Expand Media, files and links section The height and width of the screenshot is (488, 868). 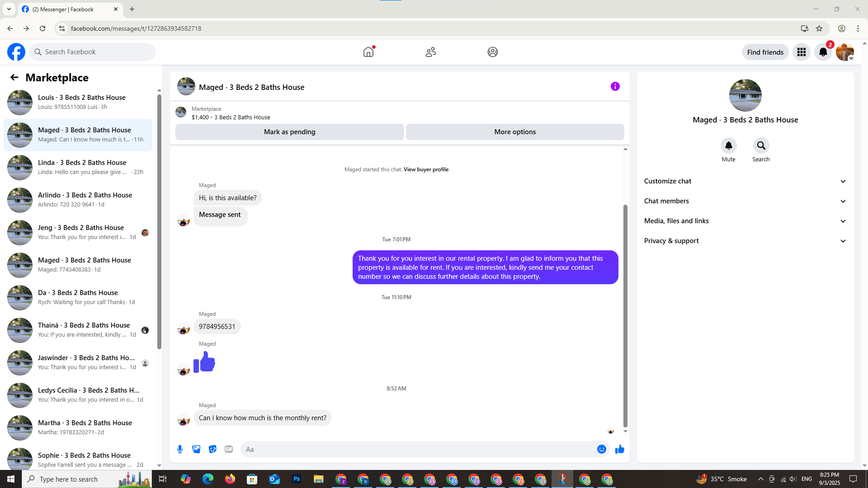tap(745, 221)
